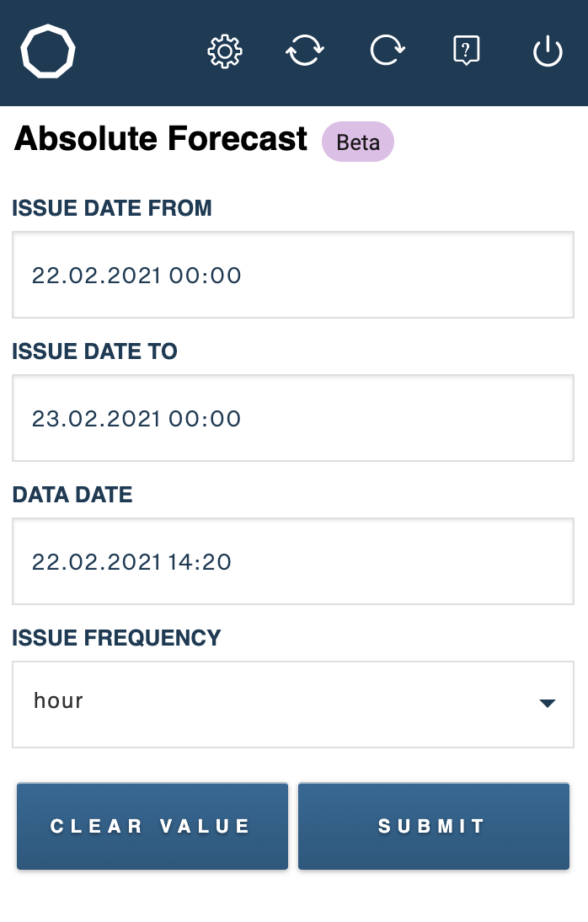Submit the forecast form
588x922 pixels.
click(x=433, y=826)
